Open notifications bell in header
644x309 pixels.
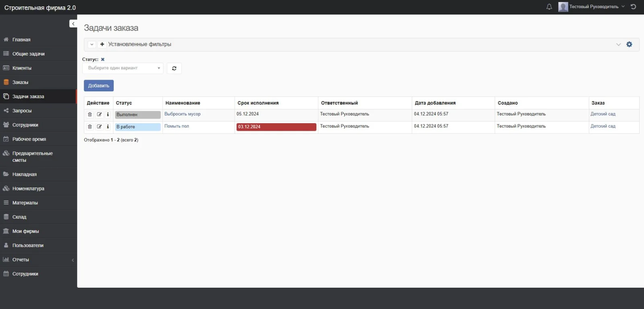[x=549, y=7]
